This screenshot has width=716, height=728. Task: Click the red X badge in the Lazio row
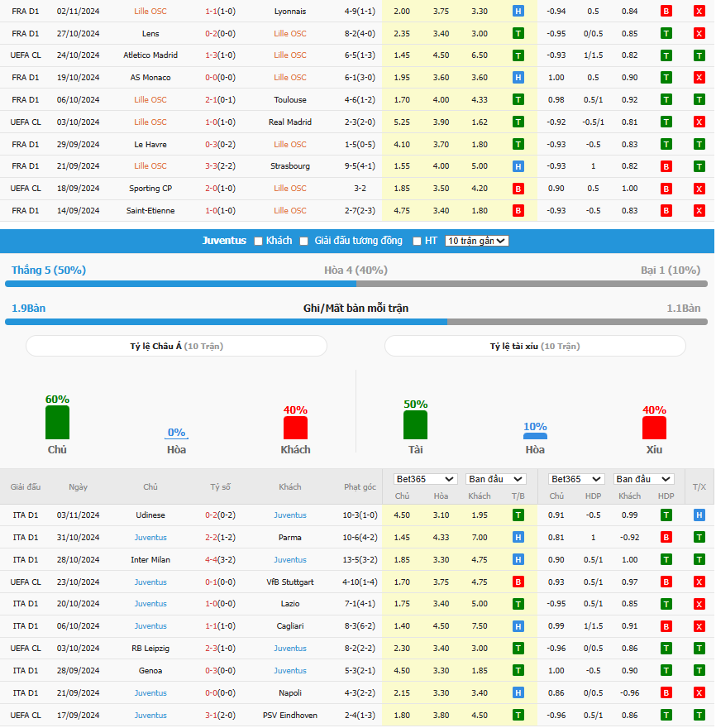point(699,604)
